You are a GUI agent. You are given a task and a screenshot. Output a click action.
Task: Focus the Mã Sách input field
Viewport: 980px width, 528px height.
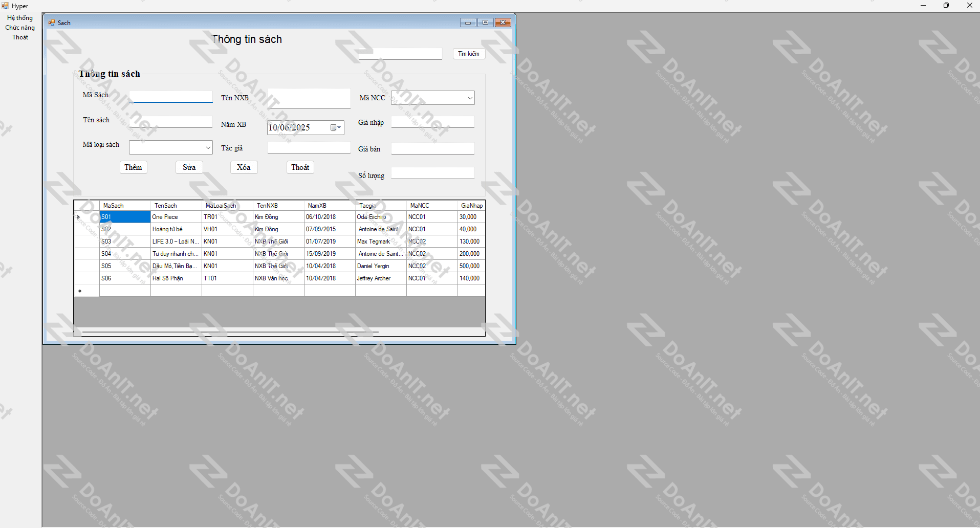171,96
